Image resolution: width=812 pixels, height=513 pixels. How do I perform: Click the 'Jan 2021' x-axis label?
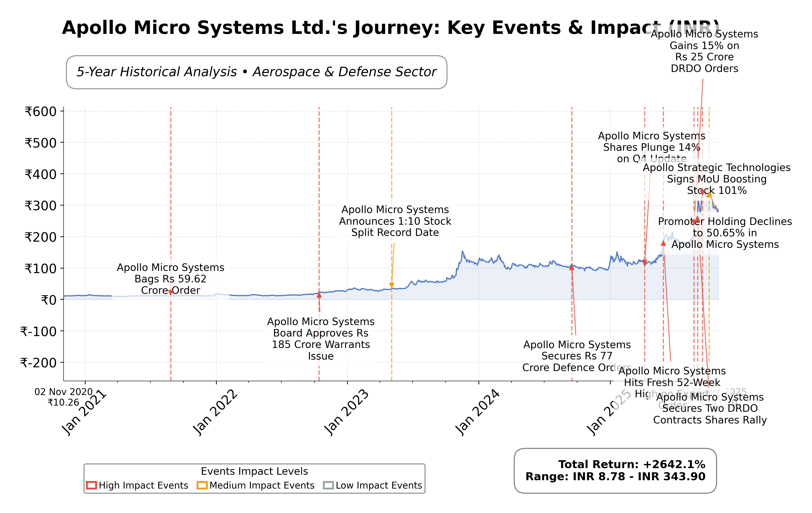(84, 412)
